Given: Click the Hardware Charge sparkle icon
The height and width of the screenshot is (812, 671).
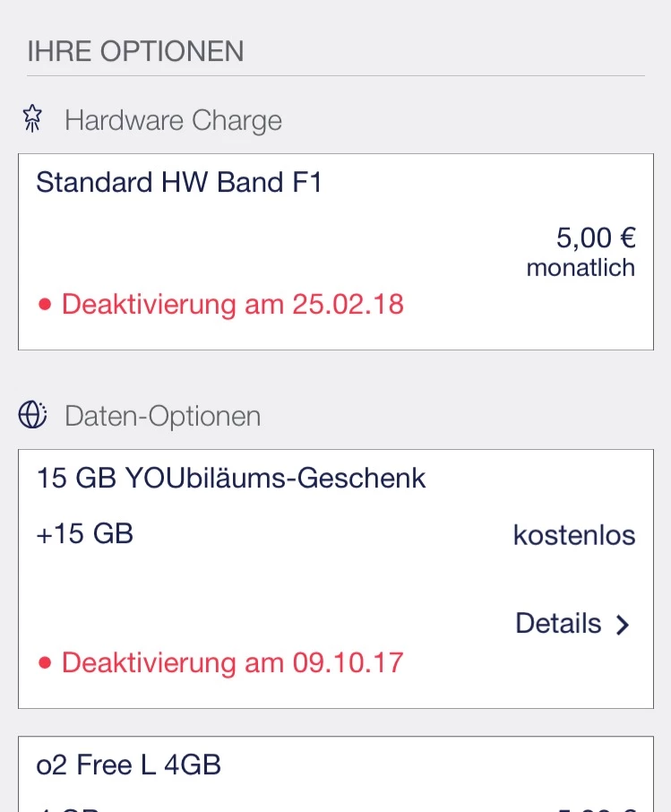Looking at the screenshot, I should pos(32,119).
